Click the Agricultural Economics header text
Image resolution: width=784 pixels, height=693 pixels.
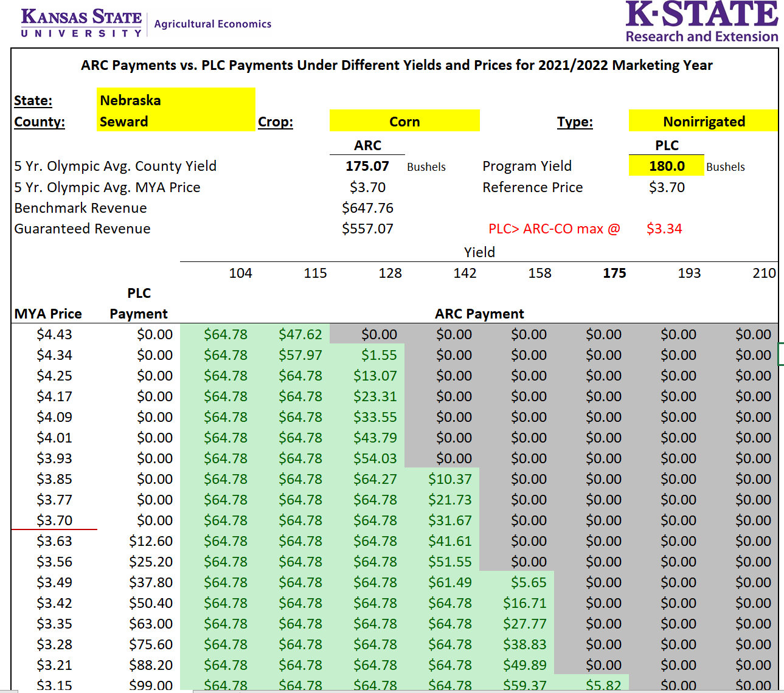[x=213, y=24]
